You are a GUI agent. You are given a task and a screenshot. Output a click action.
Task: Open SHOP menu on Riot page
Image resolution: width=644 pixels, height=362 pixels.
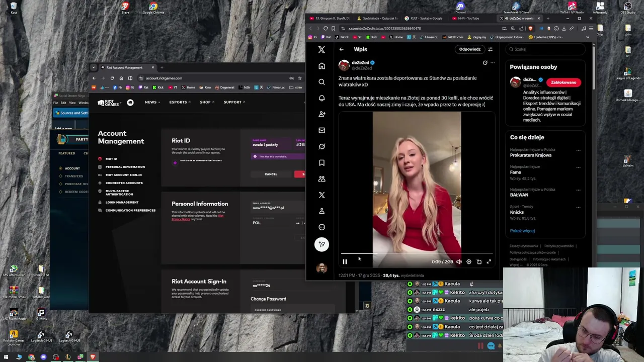click(x=207, y=102)
